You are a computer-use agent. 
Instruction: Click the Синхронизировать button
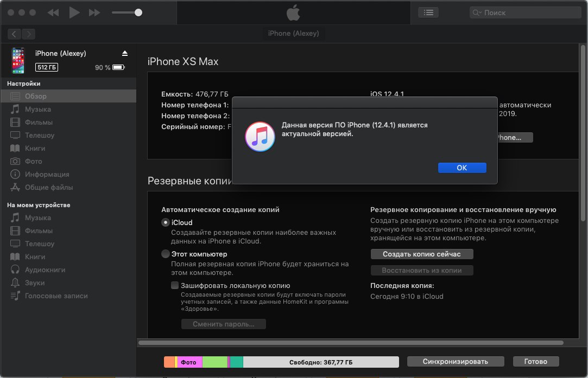coord(456,362)
